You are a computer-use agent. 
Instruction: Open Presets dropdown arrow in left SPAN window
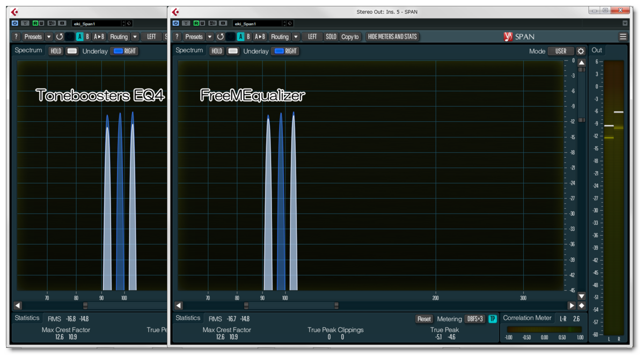click(49, 37)
